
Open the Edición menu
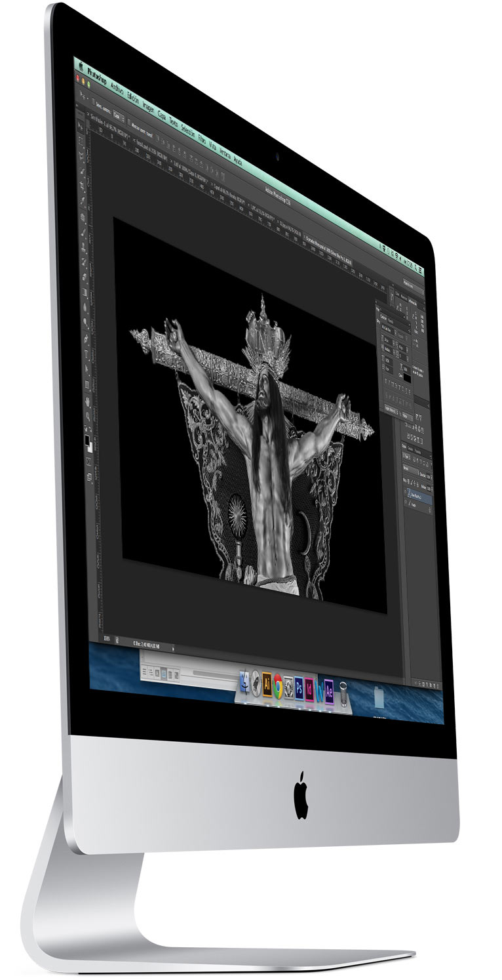pyautogui.click(x=132, y=98)
